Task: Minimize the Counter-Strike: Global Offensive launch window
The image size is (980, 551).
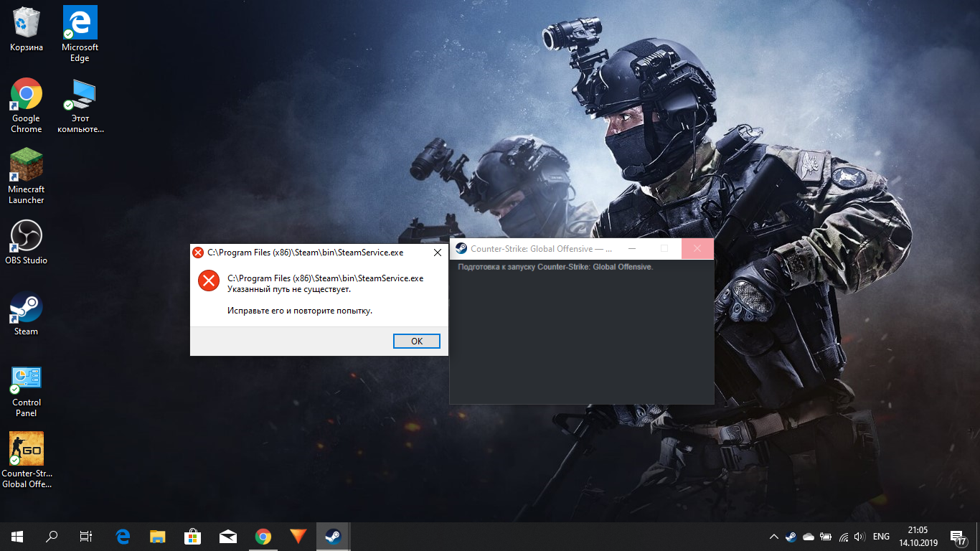Action: (631, 249)
